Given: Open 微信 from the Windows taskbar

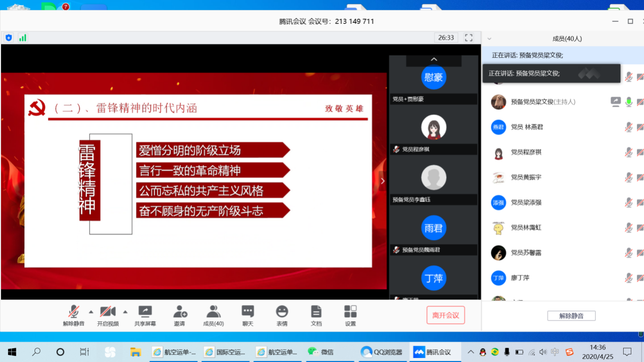Looking at the screenshot, I should (321, 352).
